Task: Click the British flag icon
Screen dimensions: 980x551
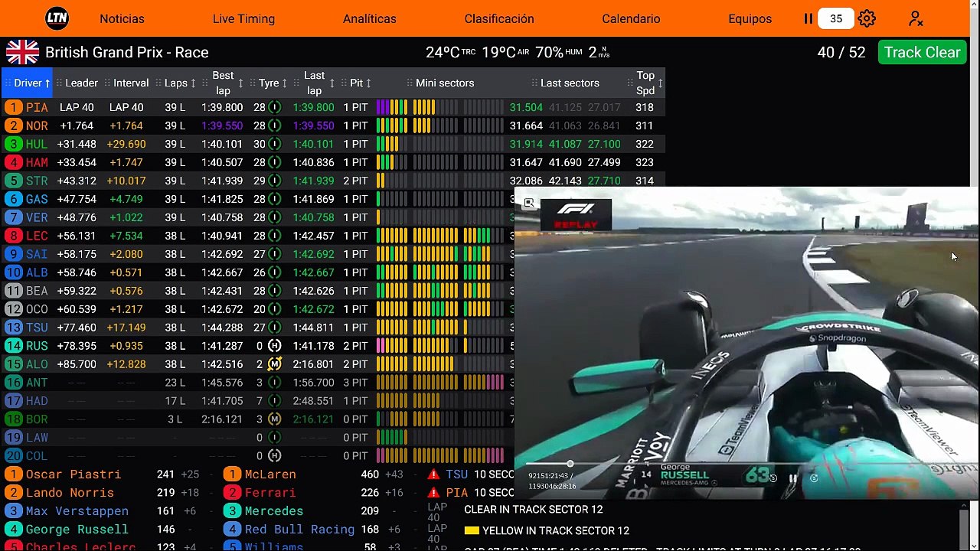Action: [22, 52]
